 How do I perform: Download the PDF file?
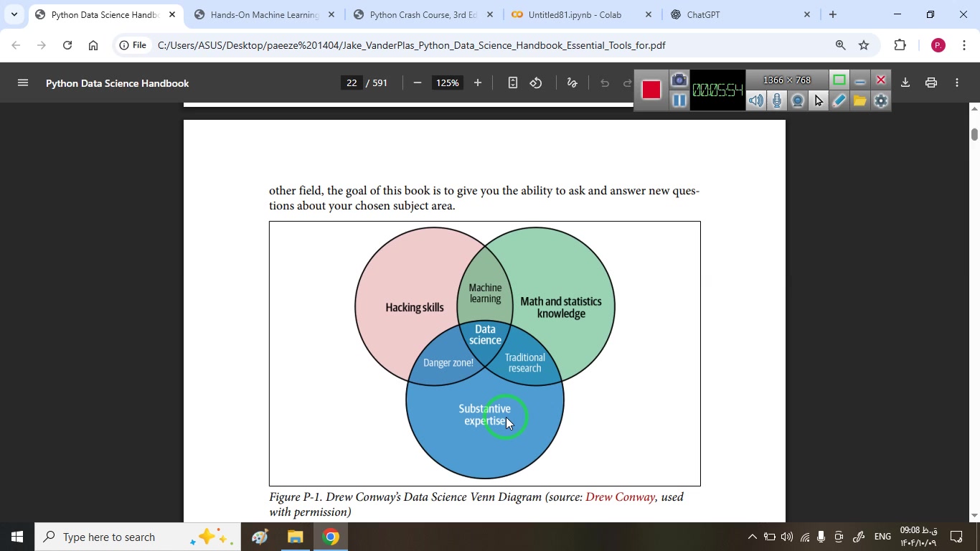point(905,83)
